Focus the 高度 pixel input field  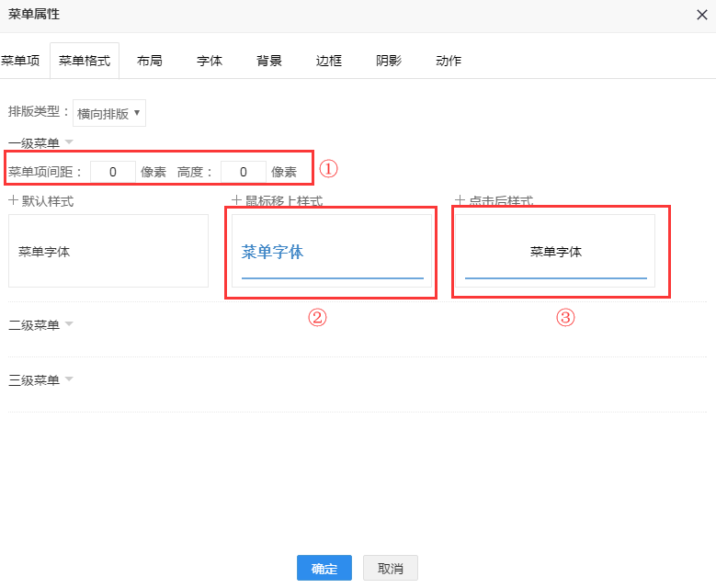pyautogui.click(x=244, y=172)
